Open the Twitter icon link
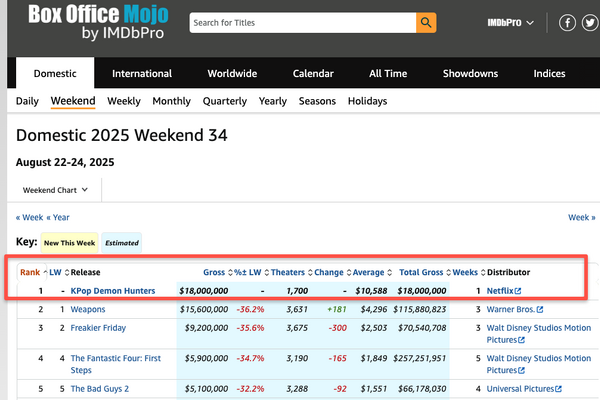 click(588, 22)
